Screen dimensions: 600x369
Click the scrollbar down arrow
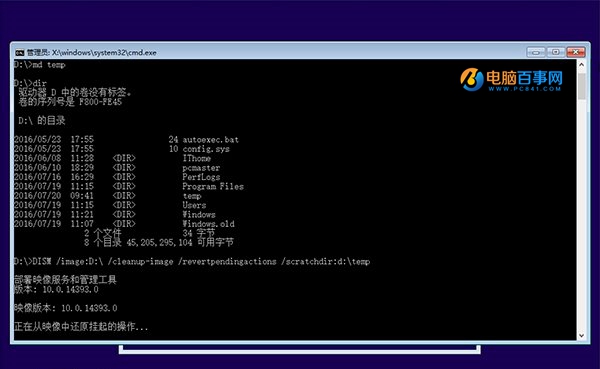click(581, 335)
